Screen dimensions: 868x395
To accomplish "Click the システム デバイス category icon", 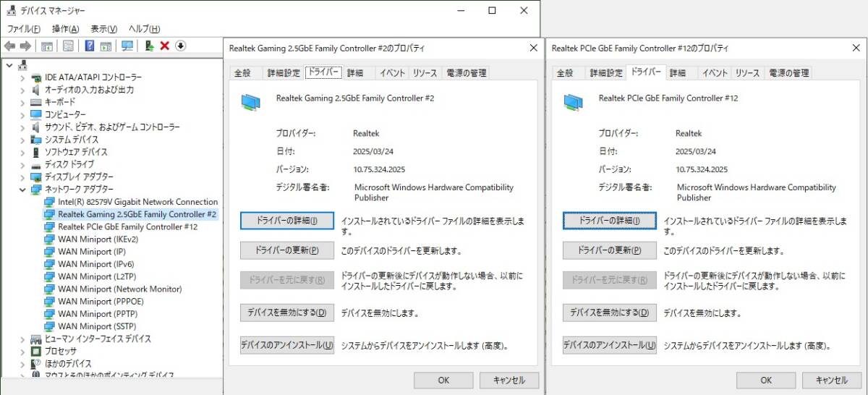I will click(36, 140).
